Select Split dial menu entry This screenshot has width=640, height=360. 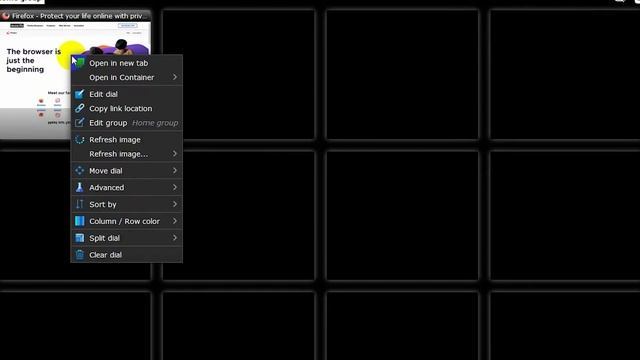[127, 238]
